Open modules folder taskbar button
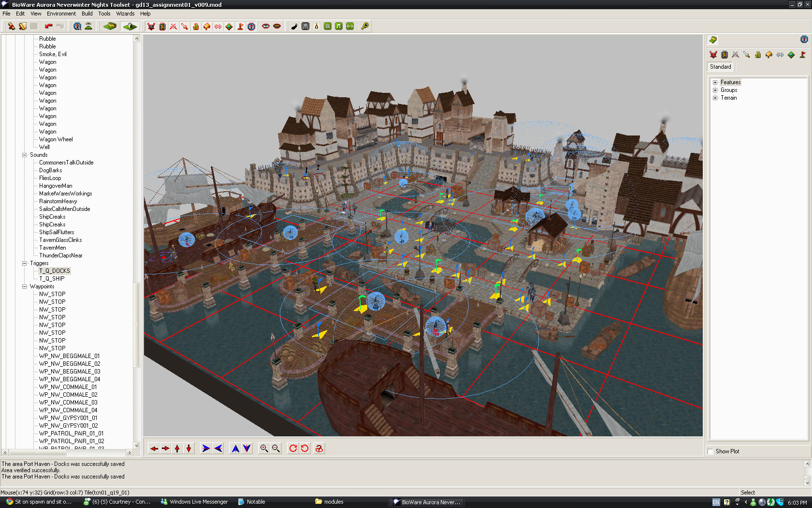The image size is (812, 508). [x=329, y=502]
